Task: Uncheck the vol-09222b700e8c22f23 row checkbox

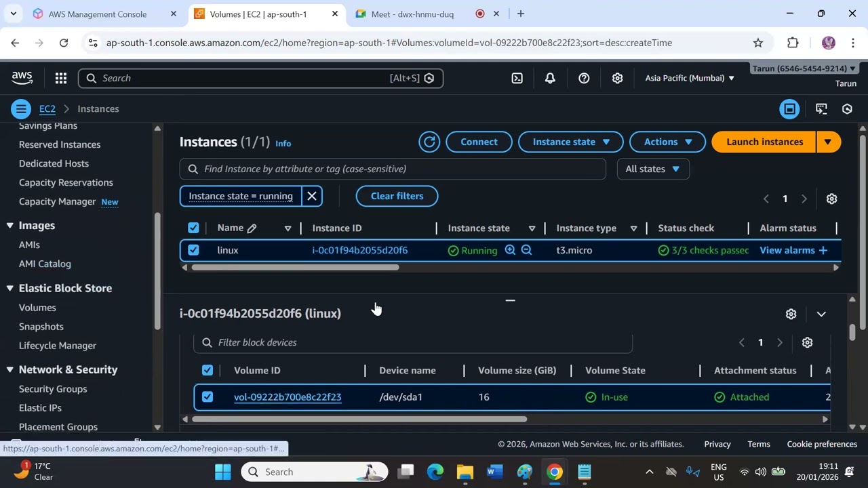Action: tap(208, 397)
